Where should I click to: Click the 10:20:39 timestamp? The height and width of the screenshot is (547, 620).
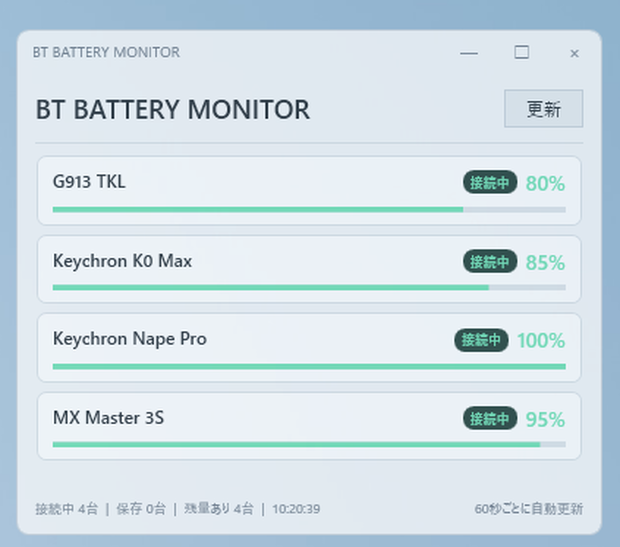pyautogui.click(x=296, y=509)
